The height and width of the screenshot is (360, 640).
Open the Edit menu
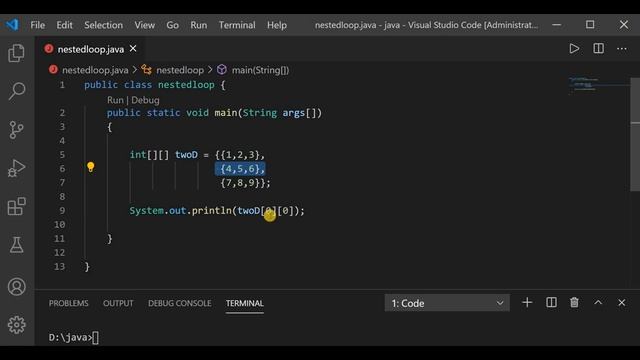[x=64, y=25]
